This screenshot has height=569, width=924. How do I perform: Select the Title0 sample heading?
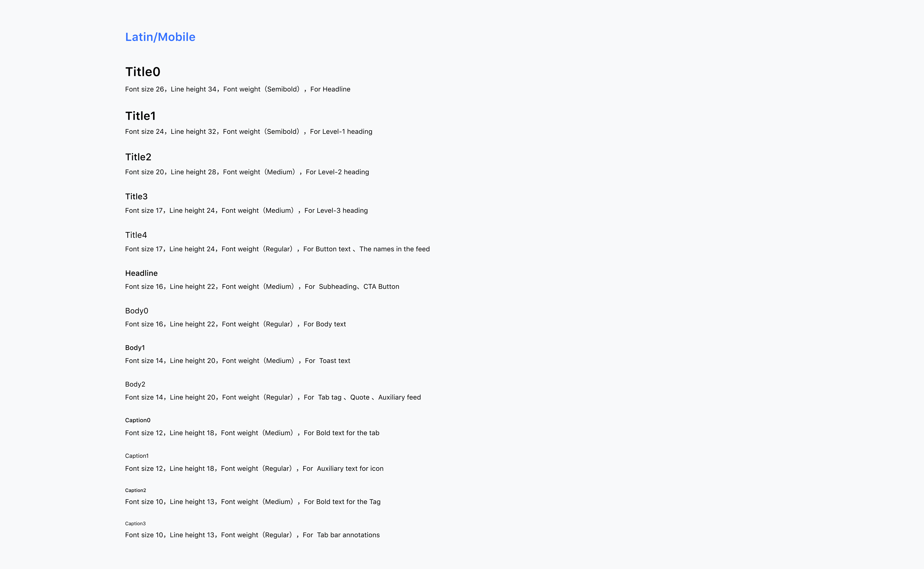[x=143, y=71]
